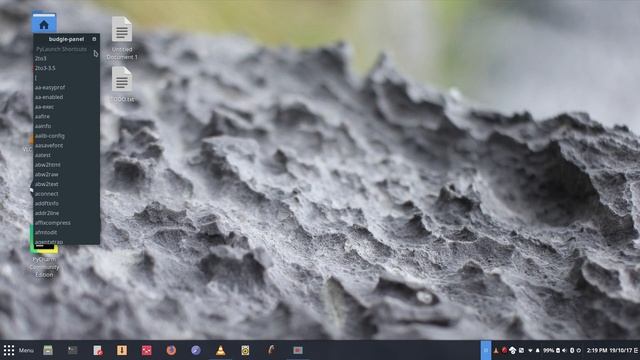Open Untitled Document 1 on desktop
Viewport: 640px width, 360px height.
click(x=122, y=38)
